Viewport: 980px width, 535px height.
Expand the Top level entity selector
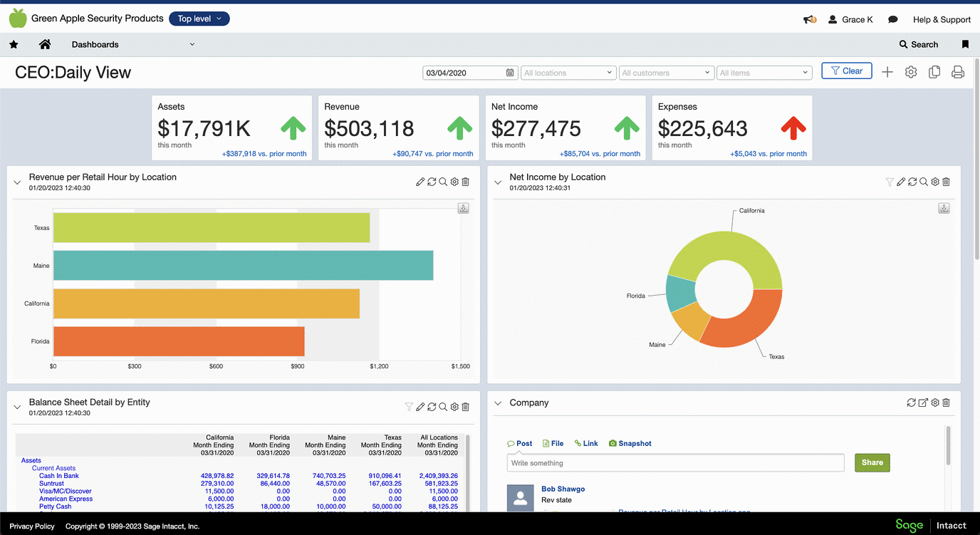click(199, 19)
